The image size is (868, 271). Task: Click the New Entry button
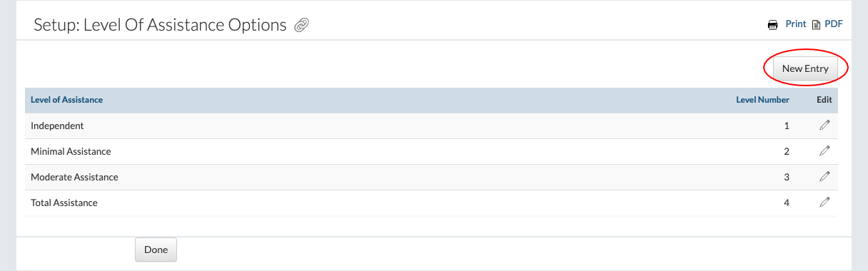[805, 69]
